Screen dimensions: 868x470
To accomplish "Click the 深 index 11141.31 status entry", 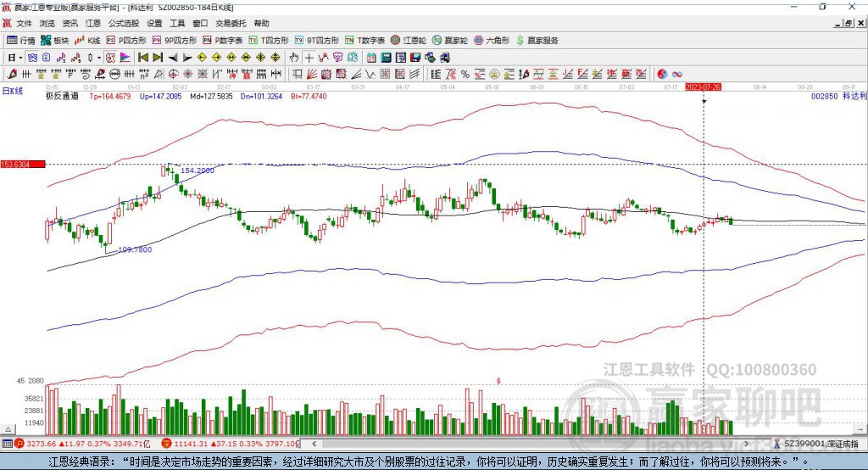I will [230, 444].
